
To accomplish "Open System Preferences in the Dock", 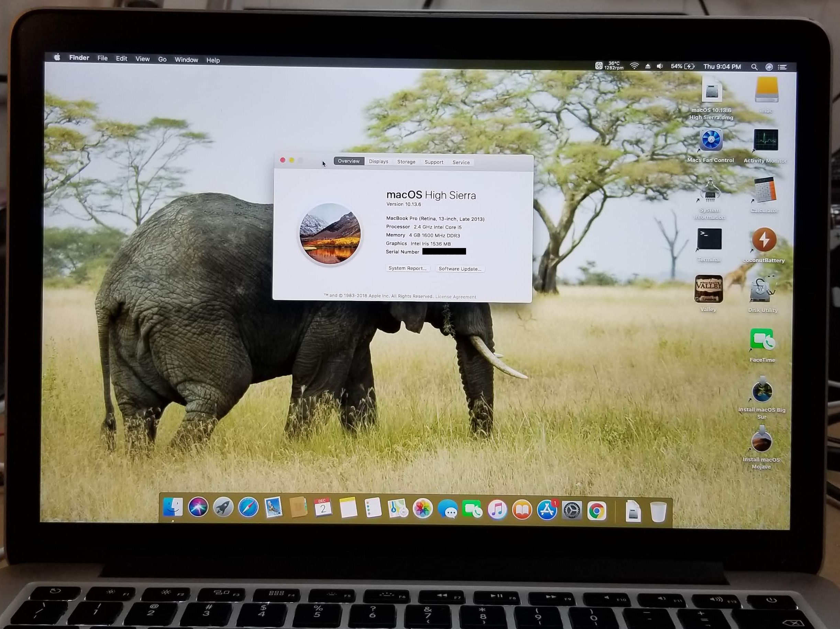I will (572, 510).
